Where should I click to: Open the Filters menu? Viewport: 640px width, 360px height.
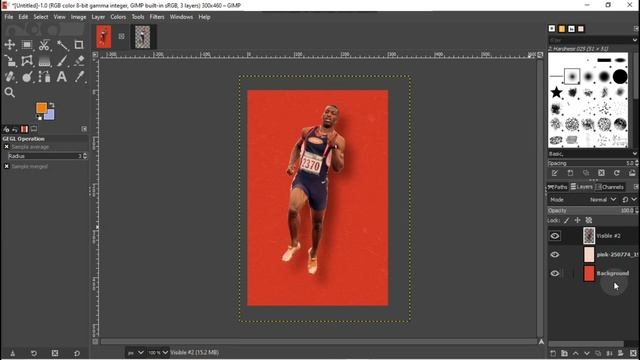pyautogui.click(x=157, y=17)
